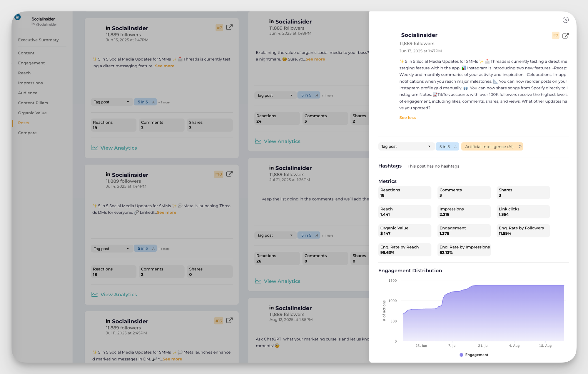
Task: Show '+ 1 more' tags on Jun 4 post
Action: click(x=327, y=96)
